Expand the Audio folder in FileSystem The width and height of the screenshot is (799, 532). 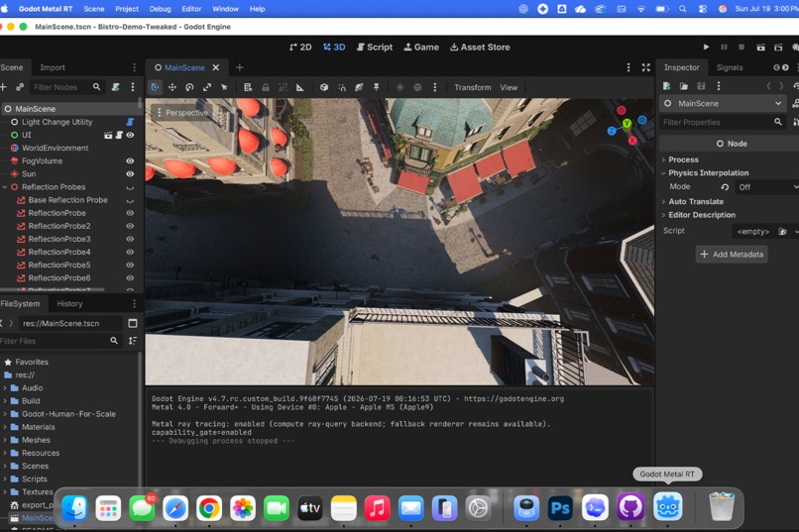(x=5, y=388)
